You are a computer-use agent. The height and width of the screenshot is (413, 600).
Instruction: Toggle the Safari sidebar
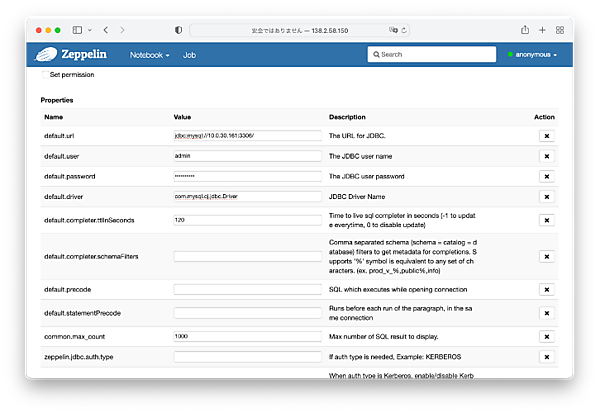pos(77,30)
